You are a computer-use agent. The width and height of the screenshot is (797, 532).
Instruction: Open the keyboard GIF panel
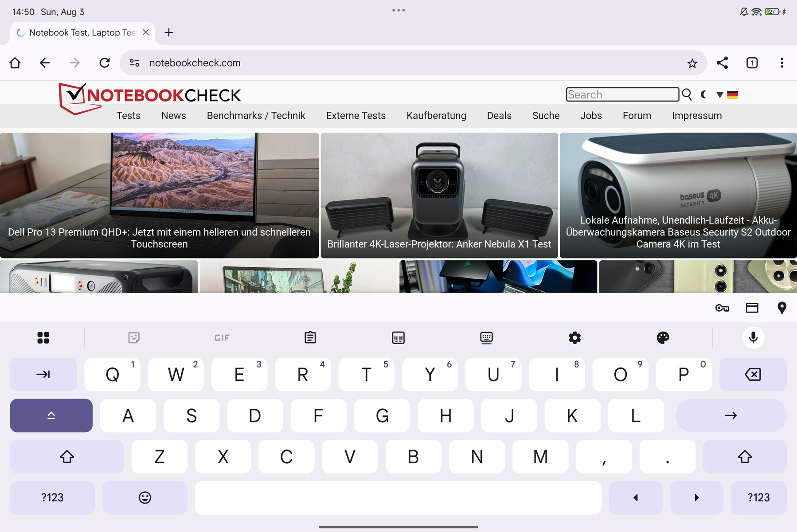click(222, 338)
